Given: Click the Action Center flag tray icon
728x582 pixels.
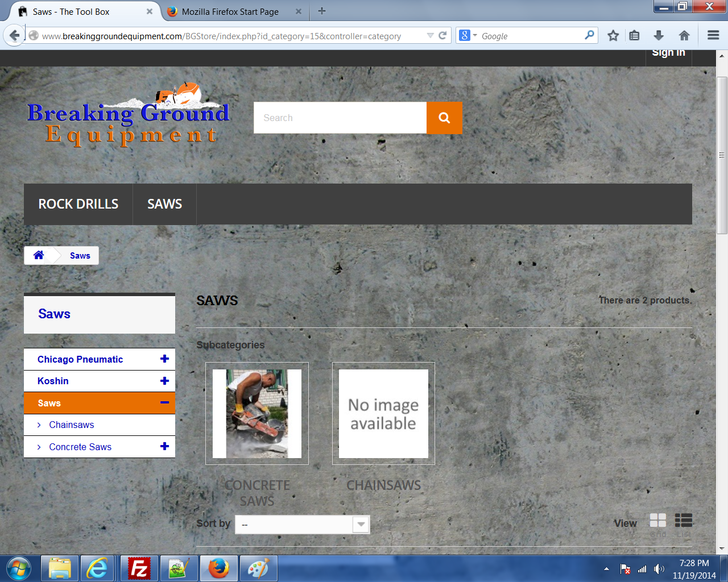Looking at the screenshot, I should [625, 569].
